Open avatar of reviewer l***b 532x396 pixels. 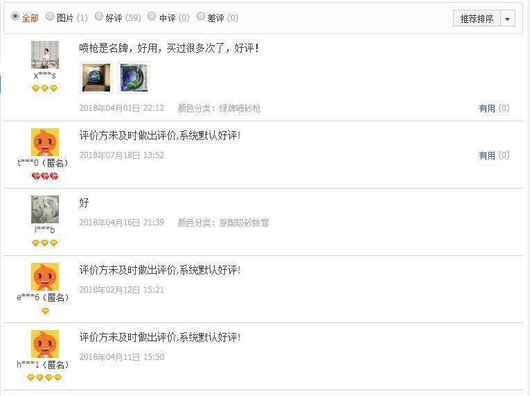(x=45, y=209)
